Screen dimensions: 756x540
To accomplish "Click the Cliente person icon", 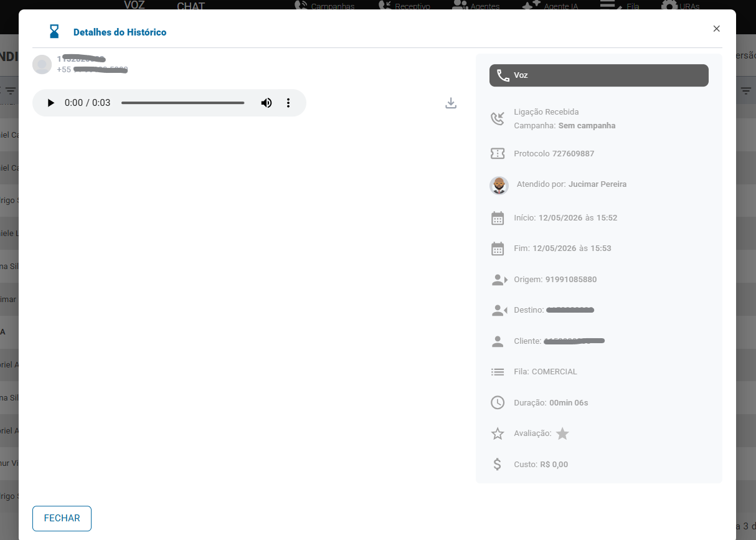I will [x=498, y=341].
